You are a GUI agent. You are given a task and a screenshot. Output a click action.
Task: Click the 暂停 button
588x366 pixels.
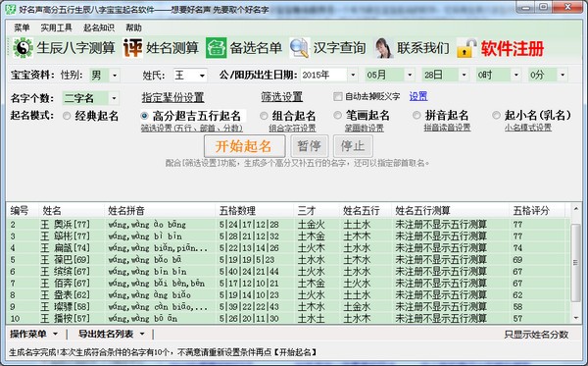pos(310,146)
